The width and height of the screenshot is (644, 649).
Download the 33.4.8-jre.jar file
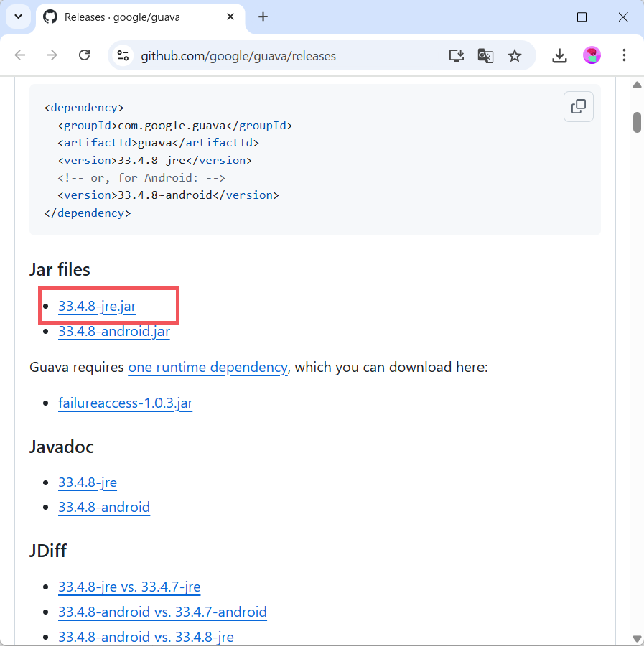click(x=97, y=305)
